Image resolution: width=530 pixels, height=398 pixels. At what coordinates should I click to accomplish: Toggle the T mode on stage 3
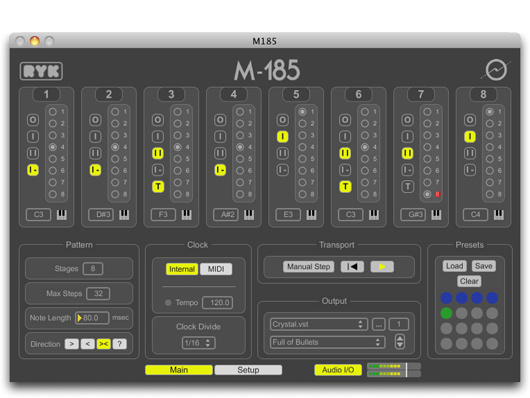(x=158, y=186)
